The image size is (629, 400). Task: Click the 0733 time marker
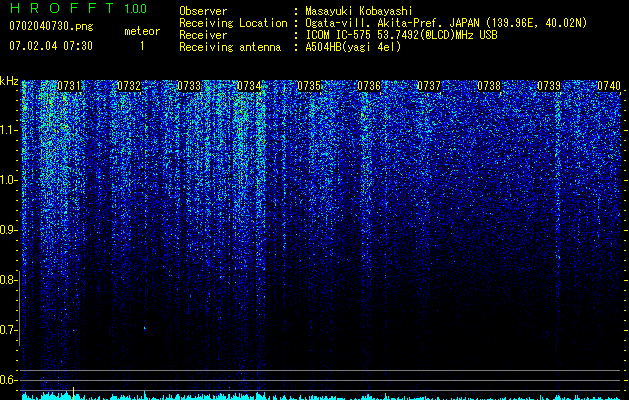pos(189,86)
